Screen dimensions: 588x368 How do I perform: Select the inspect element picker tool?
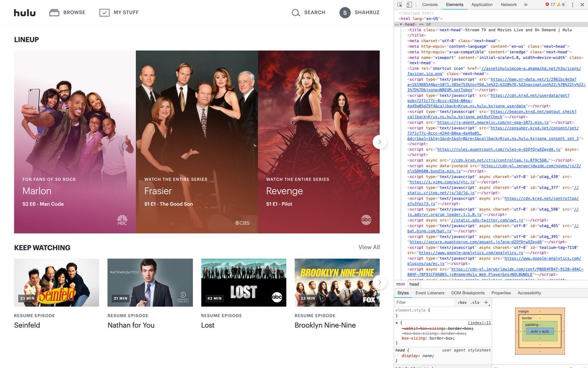(400, 4)
